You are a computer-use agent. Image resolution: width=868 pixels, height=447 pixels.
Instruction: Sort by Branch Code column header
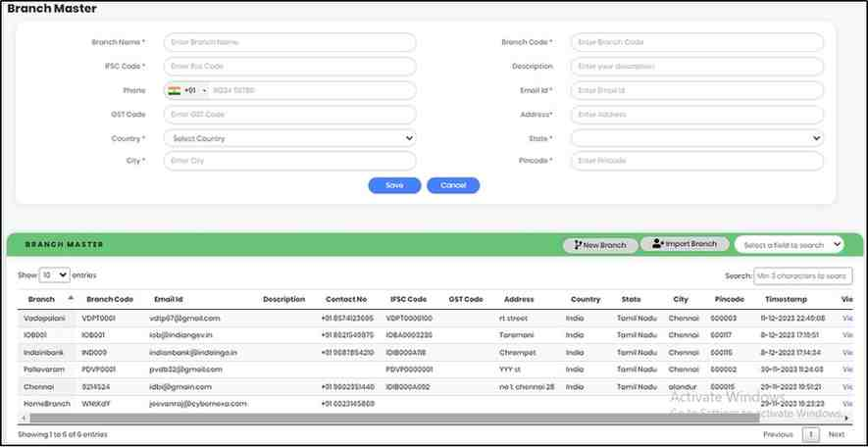click(x=110, y=299)
